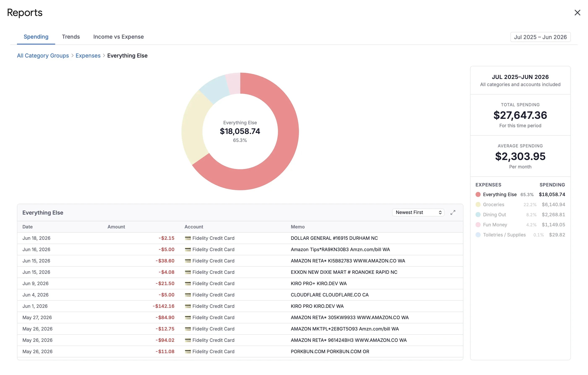Switch to the Trends tab
The image size is (588, 375).
point(71,37)
